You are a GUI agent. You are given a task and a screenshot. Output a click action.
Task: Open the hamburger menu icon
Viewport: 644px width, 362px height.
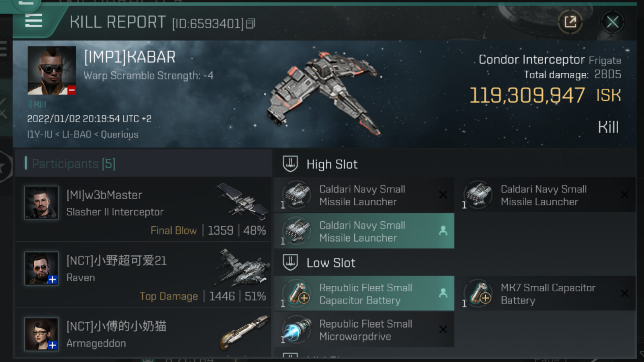[x=34, y=21]
